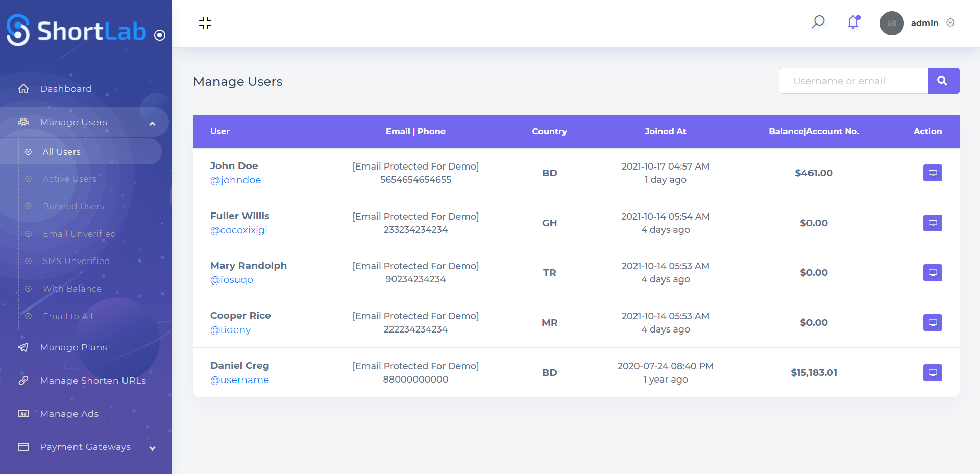Open Manage Shorten URLs menu item

[92, 381]
